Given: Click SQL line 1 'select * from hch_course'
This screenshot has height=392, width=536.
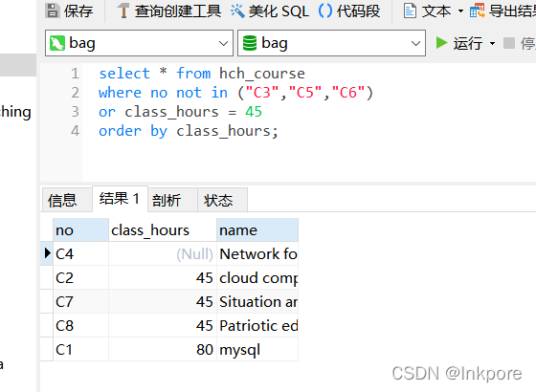Looking at the screenshot, I should (x=202, y=74).
